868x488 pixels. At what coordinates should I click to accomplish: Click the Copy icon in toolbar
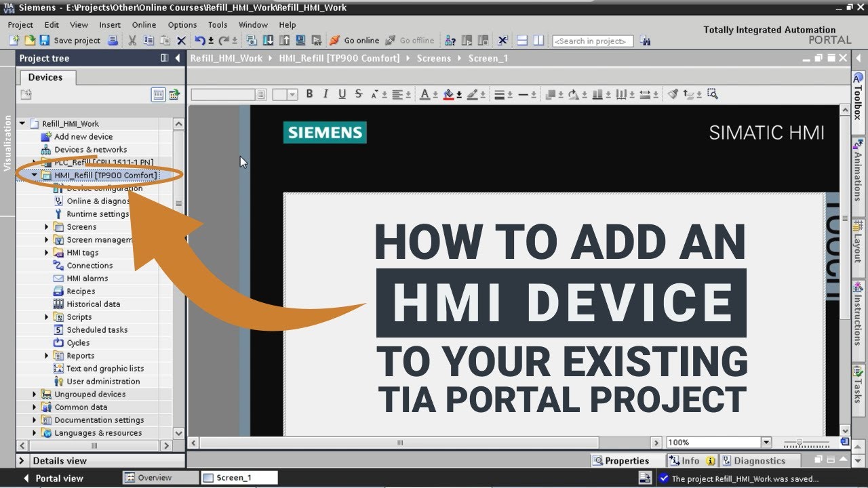point(149,41)
